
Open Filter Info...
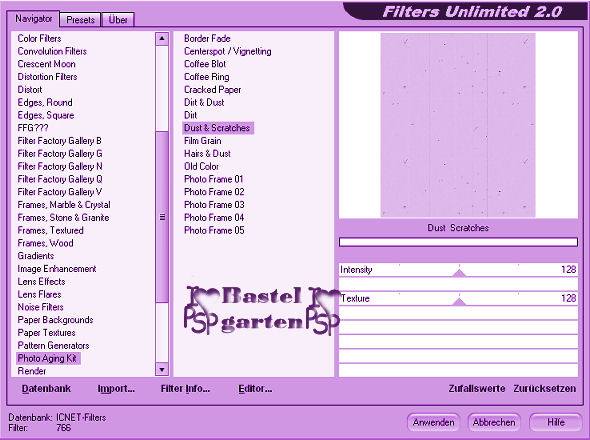point(185,389)
